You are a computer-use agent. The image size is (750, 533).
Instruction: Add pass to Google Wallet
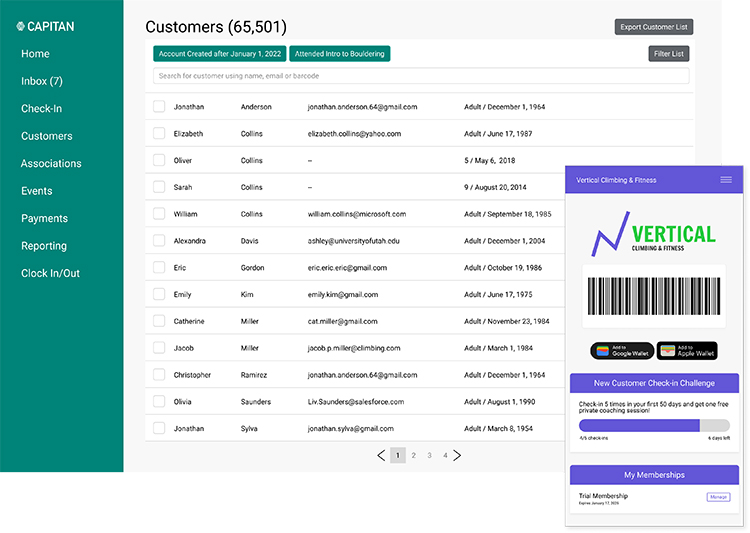click(621, 351)
